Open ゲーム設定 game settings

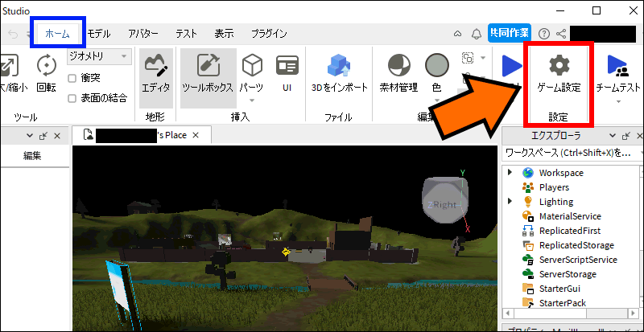559,74
